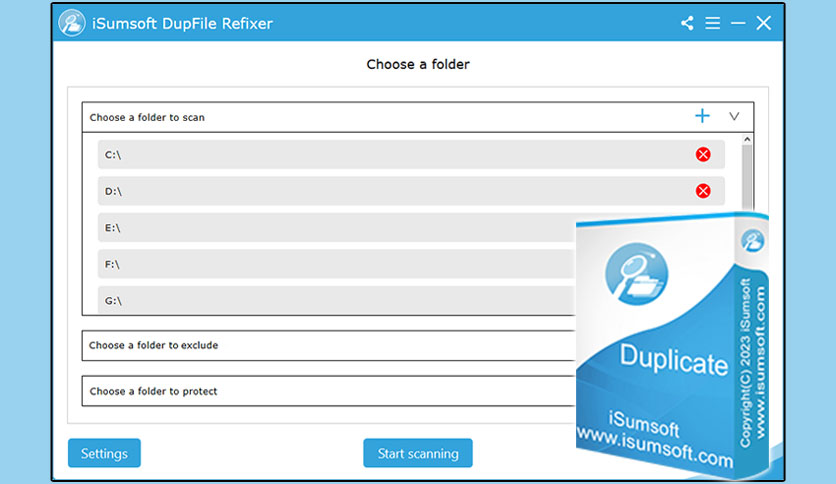Image resolution: width=836 pixels, height=484 pixels.
Task: Select the C:\ drive row
Action: (411, 155)
